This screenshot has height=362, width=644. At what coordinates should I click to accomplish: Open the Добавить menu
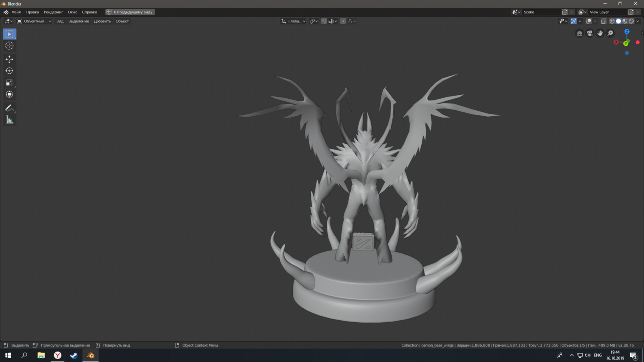[102, 21]
